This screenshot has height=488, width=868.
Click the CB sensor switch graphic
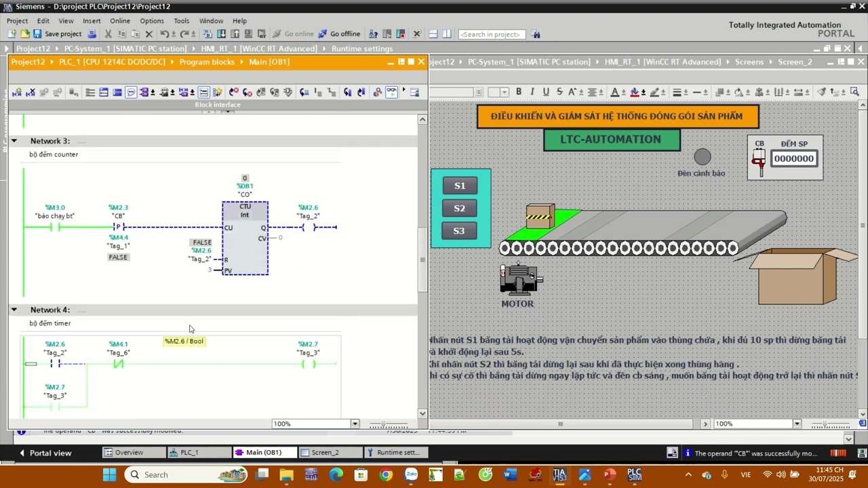pos(759,162)
